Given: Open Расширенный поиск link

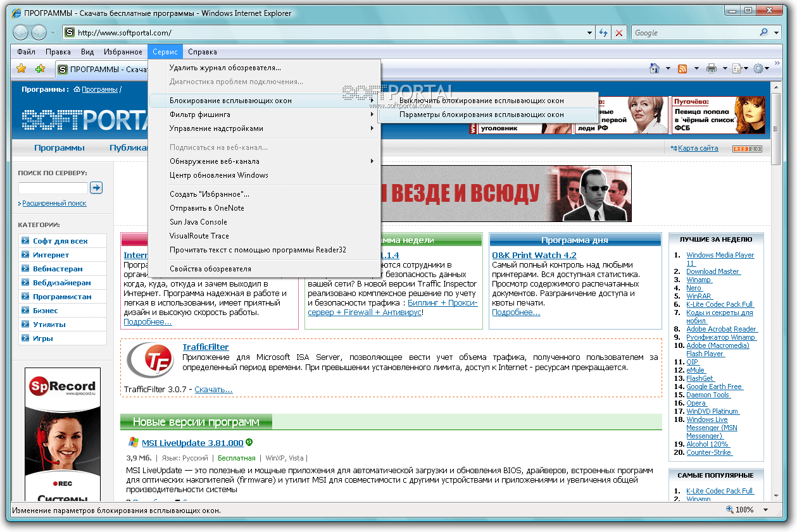Looking at the screenshot, I should [54, 203].
